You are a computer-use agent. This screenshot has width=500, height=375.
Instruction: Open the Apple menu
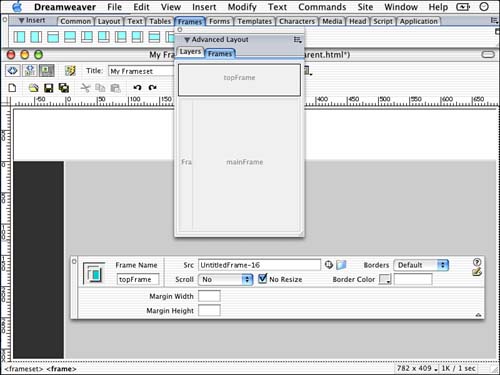click(17, 7)
